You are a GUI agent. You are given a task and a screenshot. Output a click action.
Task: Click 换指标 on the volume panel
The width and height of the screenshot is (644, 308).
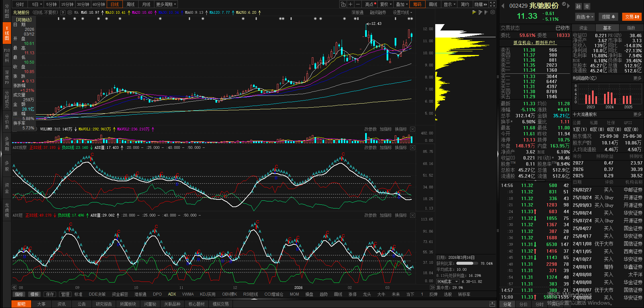pyautogui.click(x=401, y=129)
